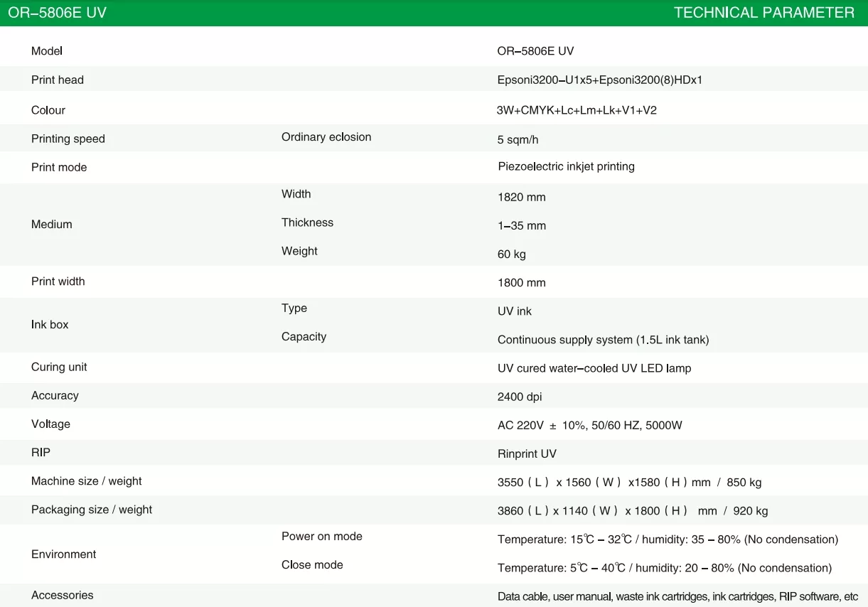868x607 pixels.
Task: Click the Accessories list value text
Action: (677, 596)
